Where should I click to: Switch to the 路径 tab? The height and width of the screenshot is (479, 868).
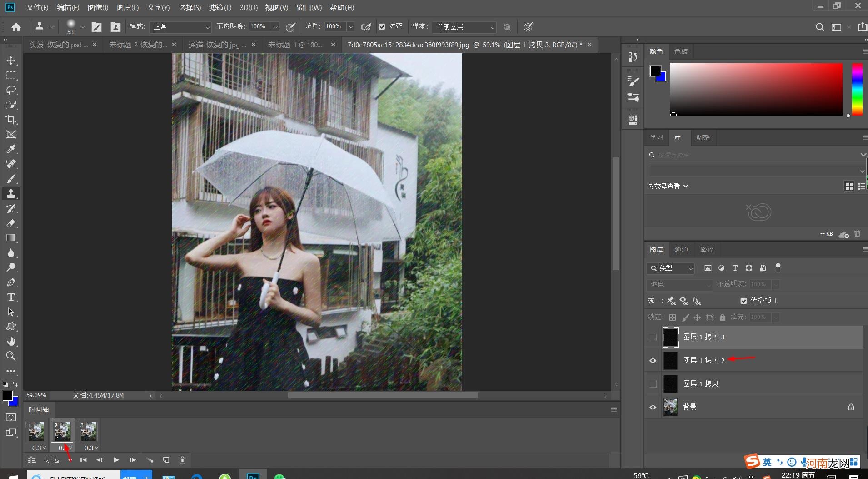coord(707,249)
